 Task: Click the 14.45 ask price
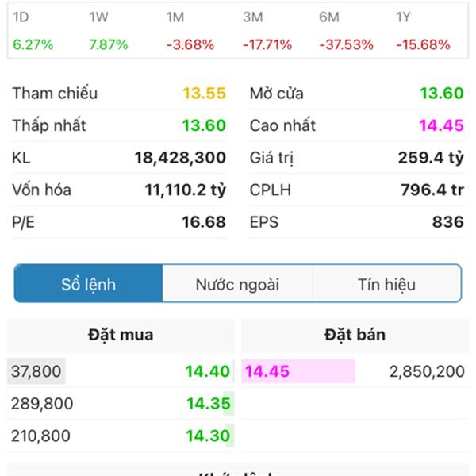click(x=267, y=371)
